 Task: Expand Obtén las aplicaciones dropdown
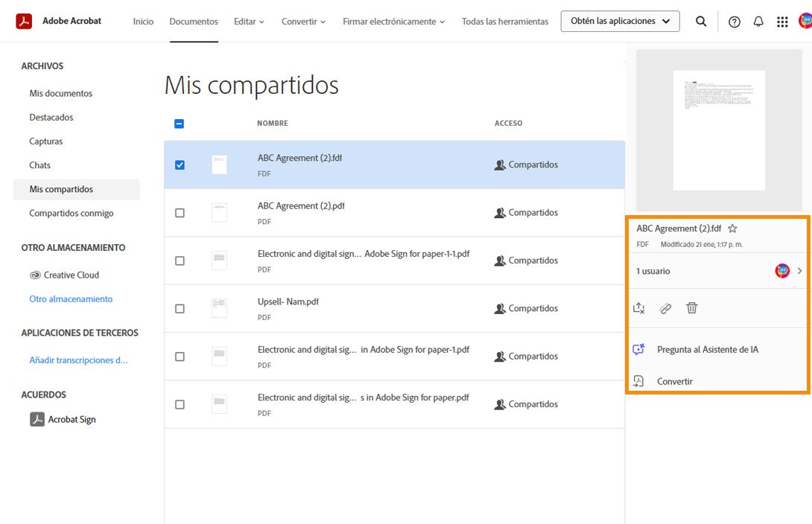pos(620,21)
